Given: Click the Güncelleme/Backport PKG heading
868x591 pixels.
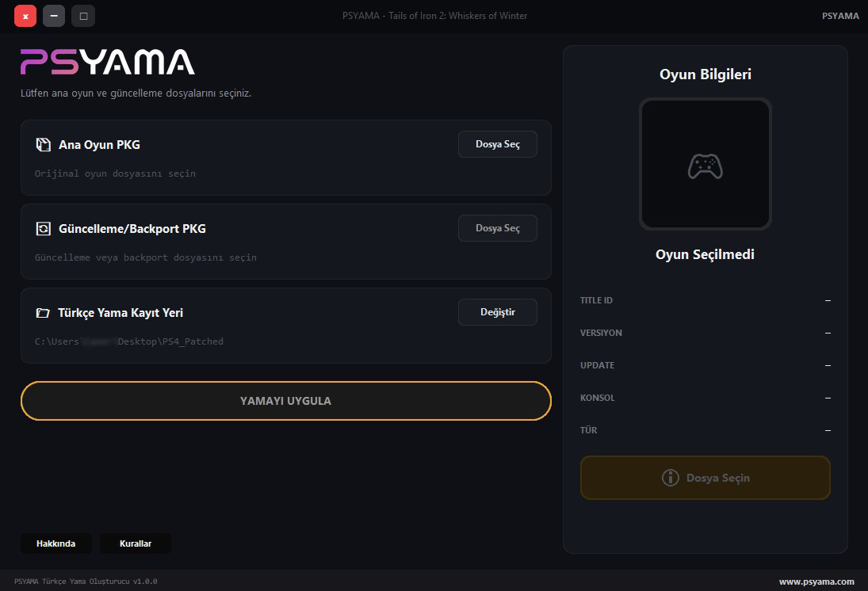Looking at the screenshot, I should 132,229.
